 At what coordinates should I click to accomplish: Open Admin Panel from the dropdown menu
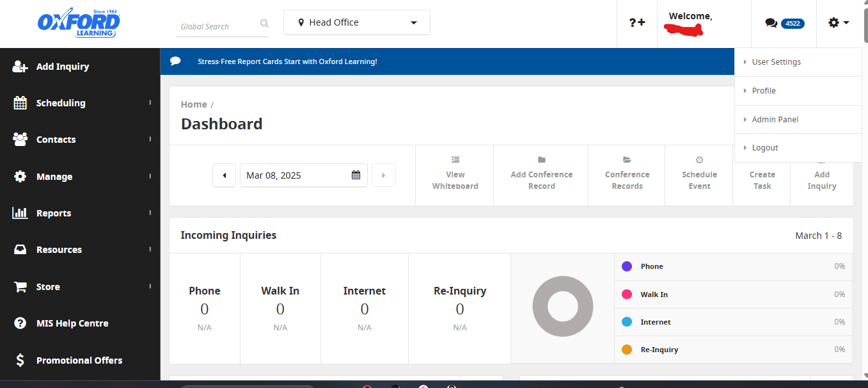(798, 120)
